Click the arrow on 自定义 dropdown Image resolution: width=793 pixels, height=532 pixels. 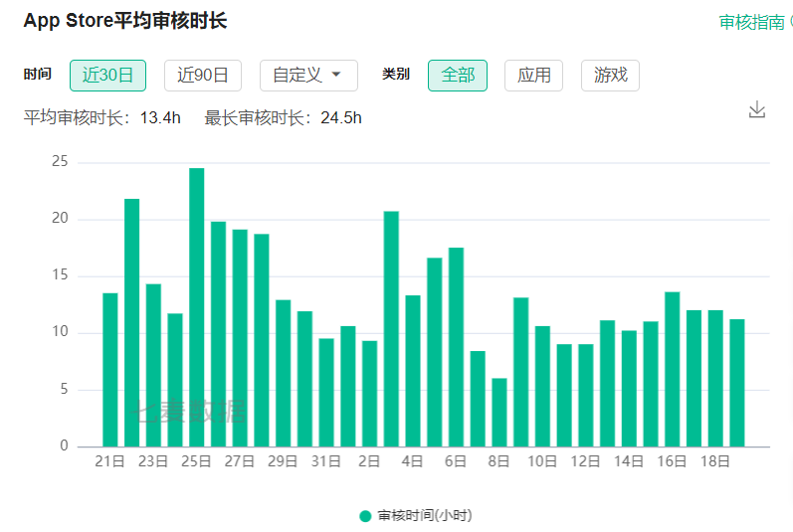[336, 76]
